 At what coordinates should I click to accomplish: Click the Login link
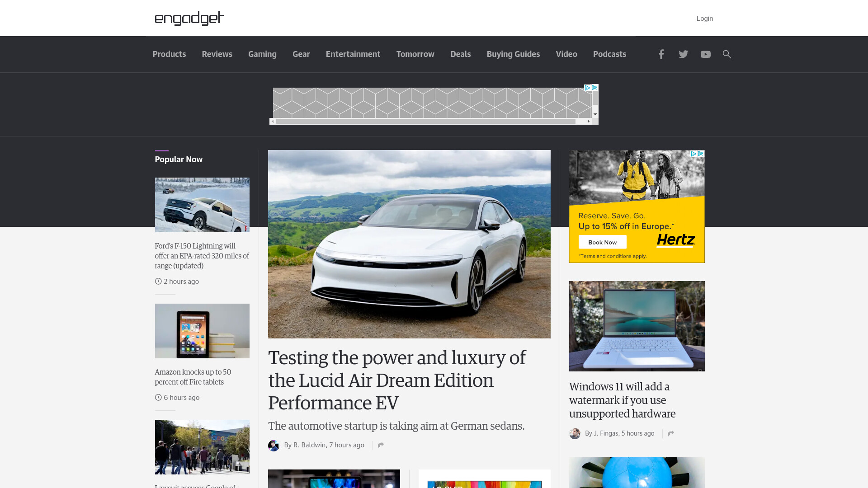tap(705, 19)
